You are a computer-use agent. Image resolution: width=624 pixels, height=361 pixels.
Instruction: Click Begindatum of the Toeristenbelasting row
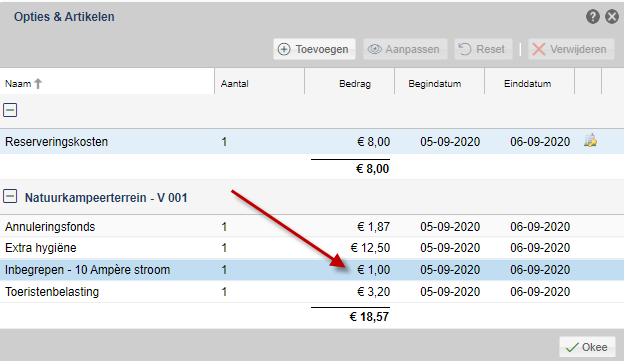(x=450, y=292)
